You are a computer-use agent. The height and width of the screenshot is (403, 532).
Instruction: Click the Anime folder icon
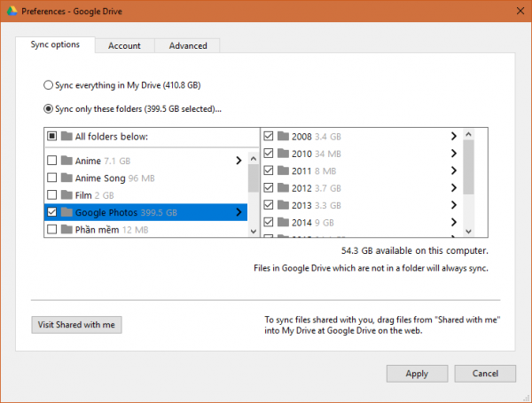click(x=66, y=161)
